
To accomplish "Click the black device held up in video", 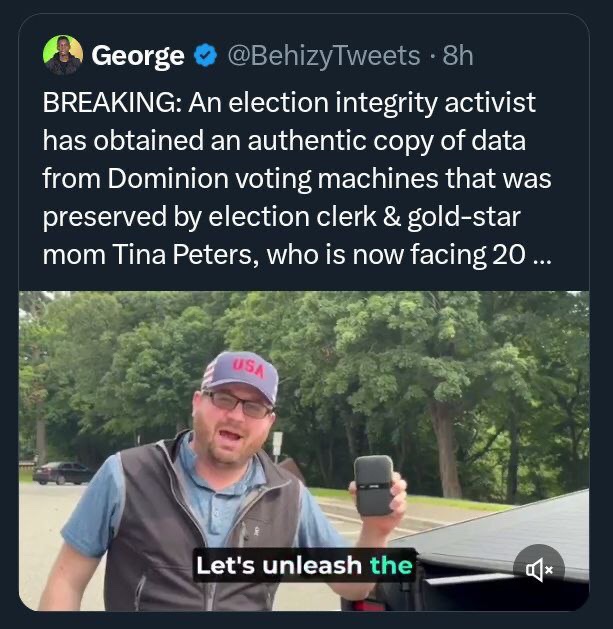I will tap(375, 485).
